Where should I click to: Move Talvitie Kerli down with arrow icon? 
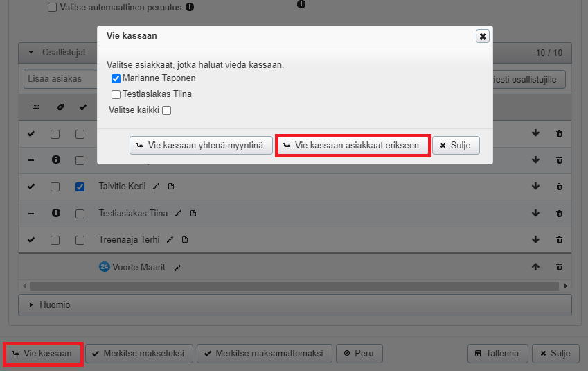click(x=535, y=187)
